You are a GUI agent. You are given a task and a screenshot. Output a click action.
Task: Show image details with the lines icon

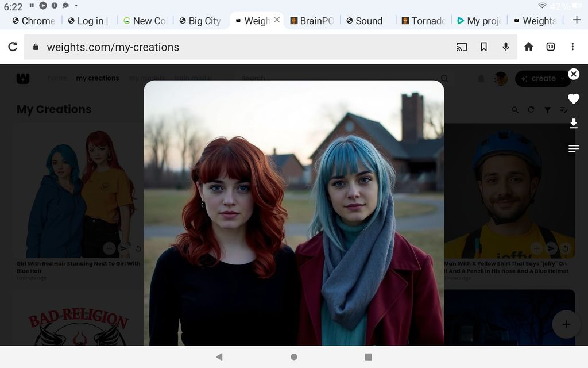pos(574,149)
